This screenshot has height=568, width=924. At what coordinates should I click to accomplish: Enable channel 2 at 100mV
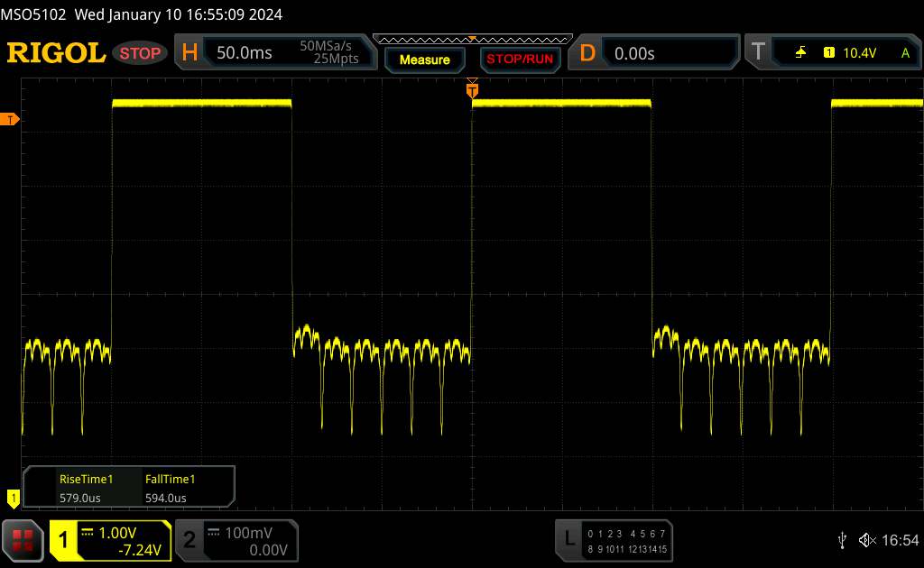point(189,540)
